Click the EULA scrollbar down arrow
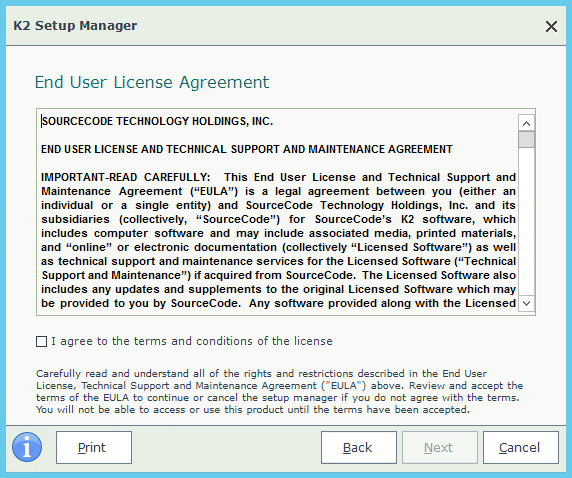 coord(526,303)
